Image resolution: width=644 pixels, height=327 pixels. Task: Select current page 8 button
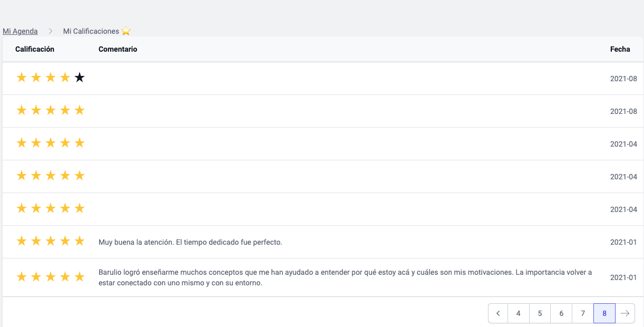point(604,313)
